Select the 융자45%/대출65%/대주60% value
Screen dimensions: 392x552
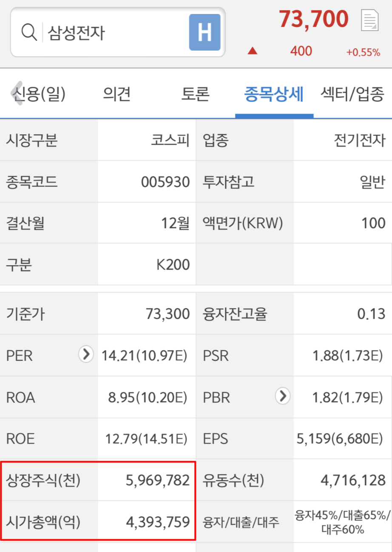click(x=342, y=522)
